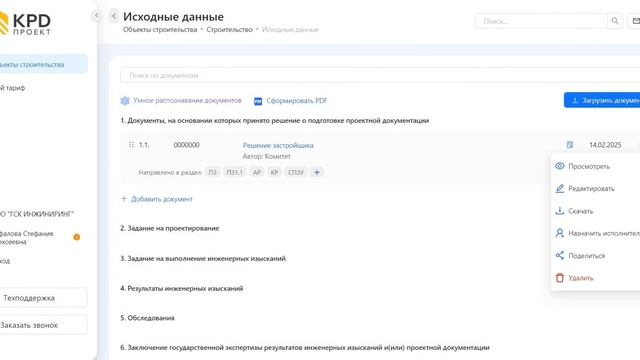640x360 pixels.
Task: Select the КР section tag
Action: pyautogui.click(x=274, y=172)
